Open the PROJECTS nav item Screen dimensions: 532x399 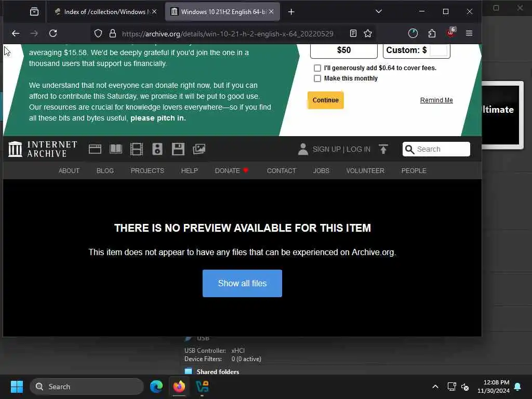click(147, 170)
